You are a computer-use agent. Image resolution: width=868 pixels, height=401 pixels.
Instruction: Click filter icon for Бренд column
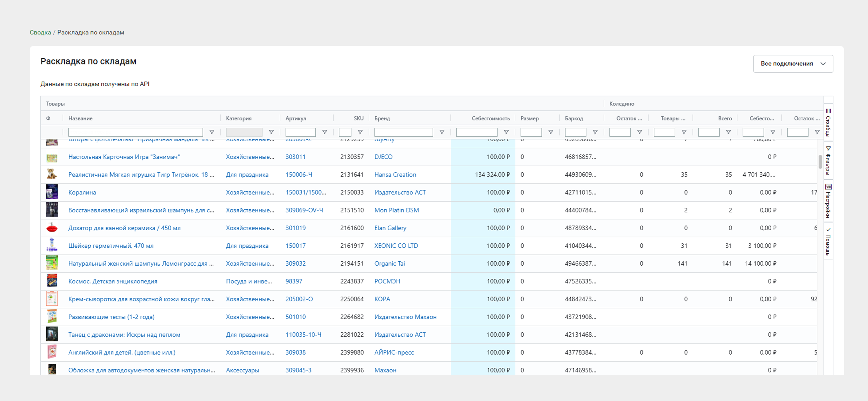442,132
